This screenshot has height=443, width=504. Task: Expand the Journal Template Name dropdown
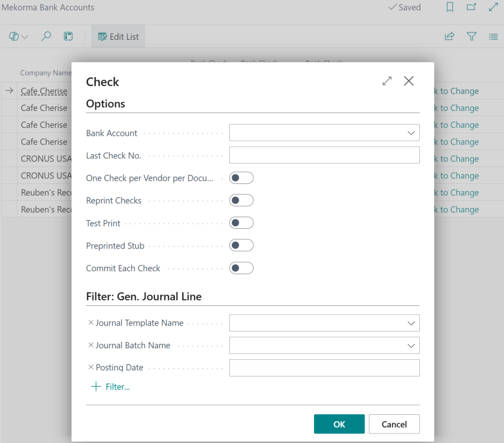pyautogui.click(x=412, y=323)
